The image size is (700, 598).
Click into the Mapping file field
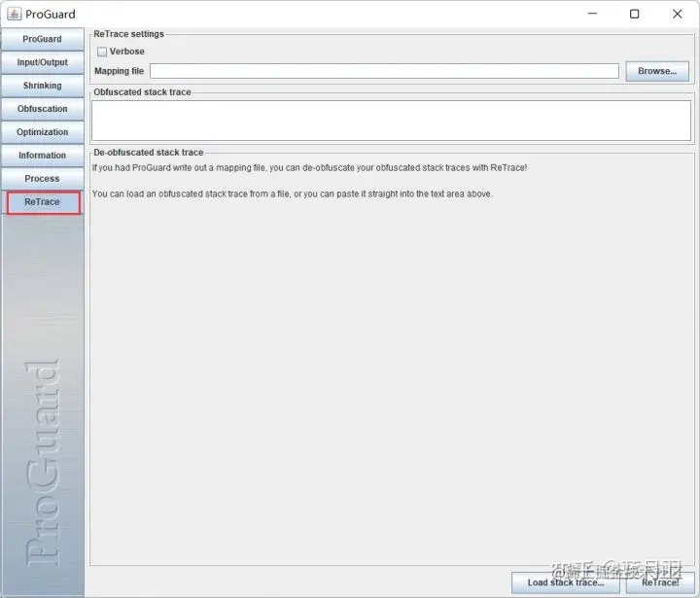[x=384, y=71]
